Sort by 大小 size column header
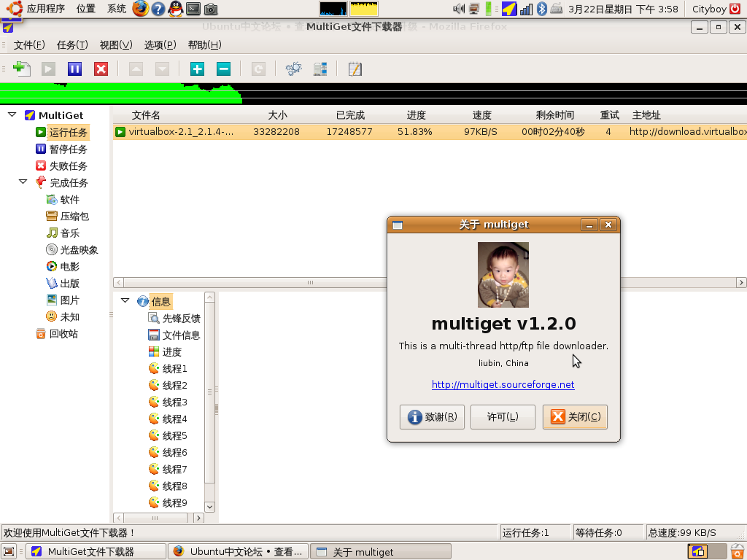Image resolution: width=747 pixels, height=560 pixels. [277, 114]
